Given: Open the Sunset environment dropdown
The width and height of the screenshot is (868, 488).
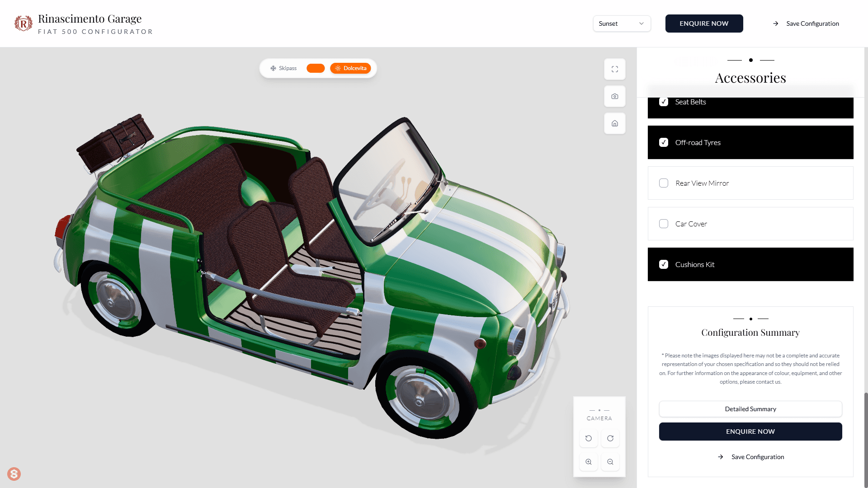Looking at the screenshot, I should 622,23.
